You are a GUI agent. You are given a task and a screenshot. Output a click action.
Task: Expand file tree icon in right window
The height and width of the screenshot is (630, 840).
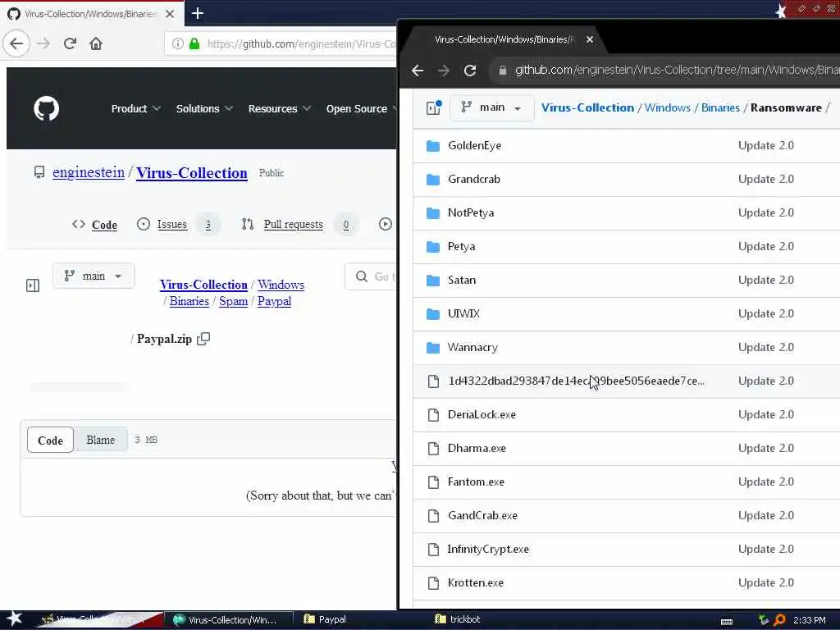click(433, 107)
